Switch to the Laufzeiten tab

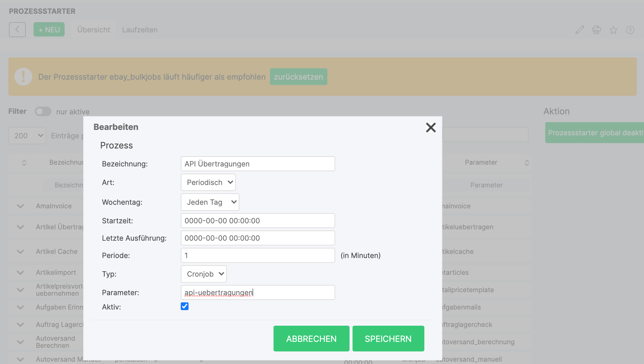tap(140, 30)
